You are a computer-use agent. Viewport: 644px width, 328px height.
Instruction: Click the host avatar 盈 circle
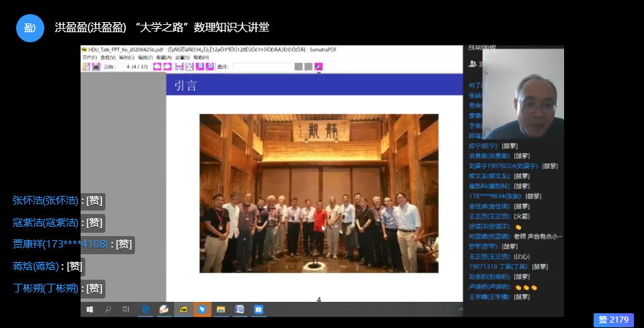click(x=30, y=28)
